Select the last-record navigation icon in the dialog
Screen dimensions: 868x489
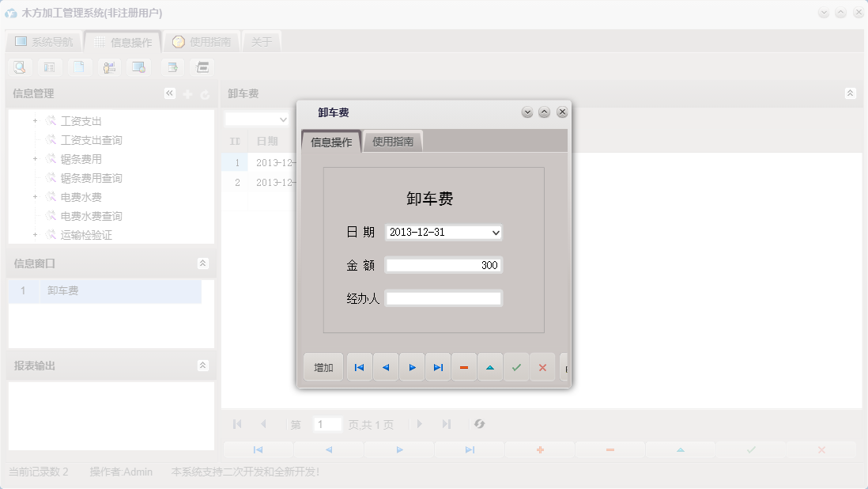tap(438, 366)
